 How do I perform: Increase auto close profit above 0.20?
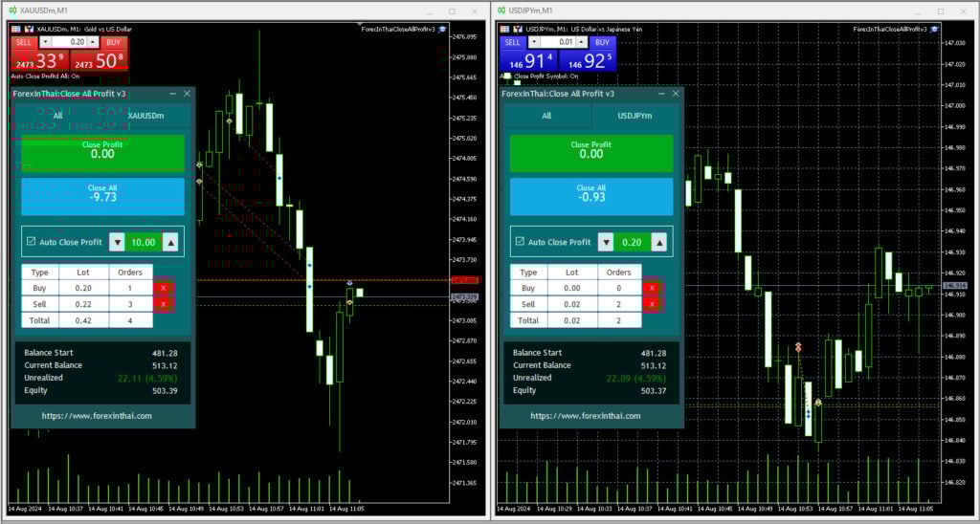[658, 243]
